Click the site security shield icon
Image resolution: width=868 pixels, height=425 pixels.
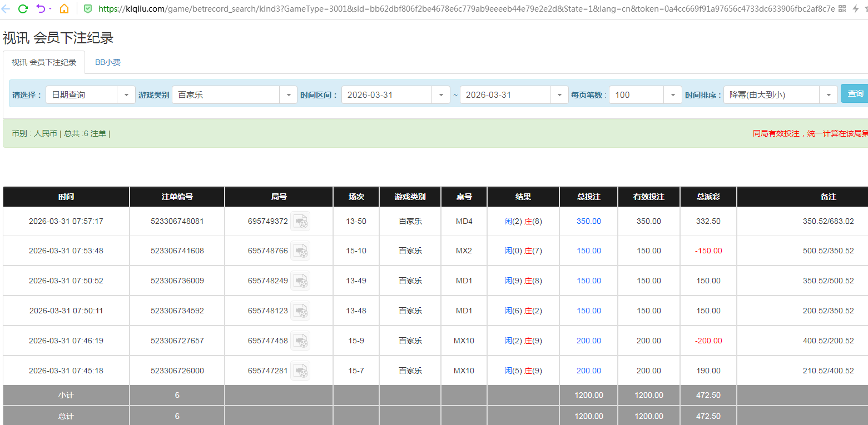(x=88, y=9)
